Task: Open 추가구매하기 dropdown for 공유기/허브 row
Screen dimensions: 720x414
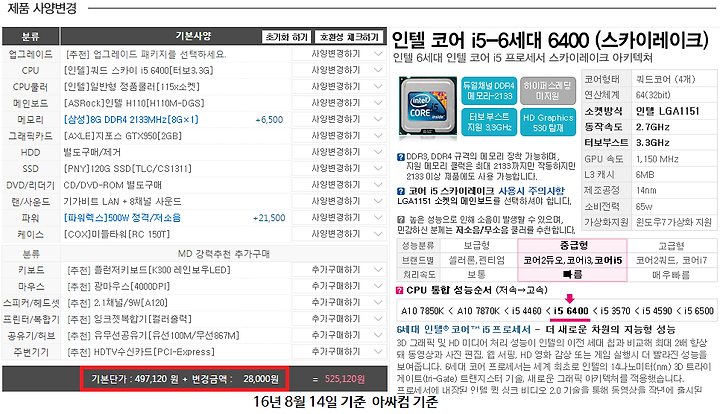Action: coord(339,335)
